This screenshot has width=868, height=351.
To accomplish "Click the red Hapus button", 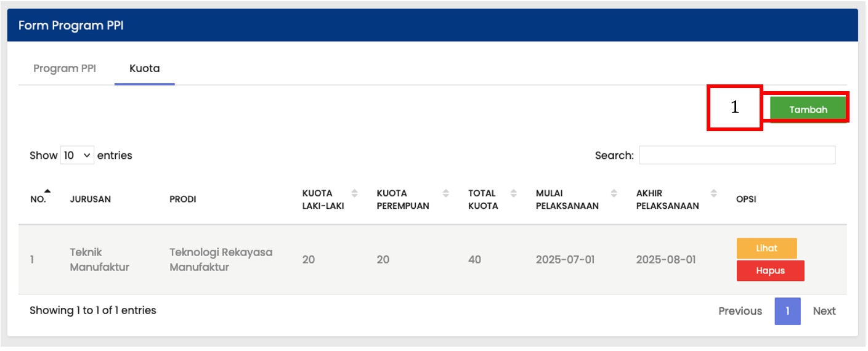I will pos(770,270).
